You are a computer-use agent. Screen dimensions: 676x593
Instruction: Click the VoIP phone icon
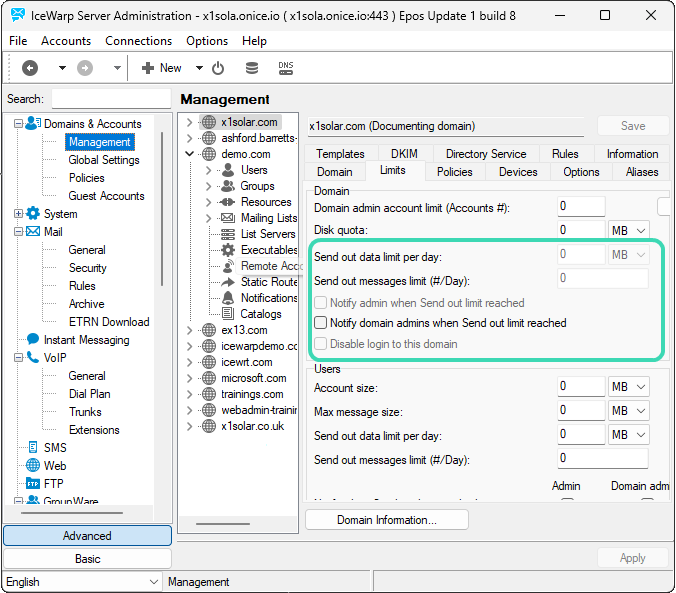[33, 357]
